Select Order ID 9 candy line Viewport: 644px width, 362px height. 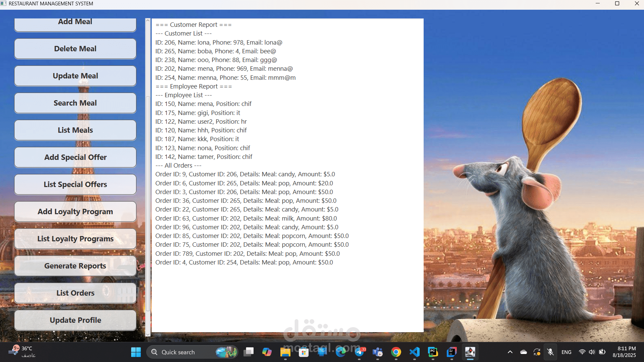(x=245, y=174)
